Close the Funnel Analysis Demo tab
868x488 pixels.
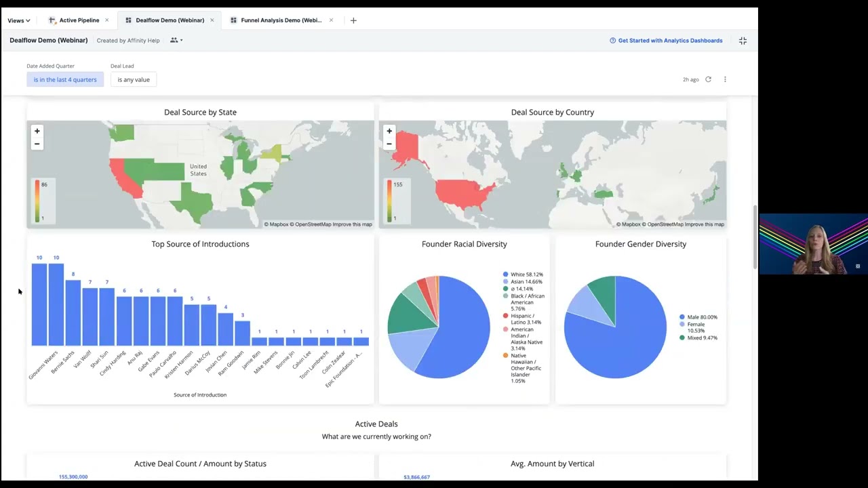click(331, 20)
